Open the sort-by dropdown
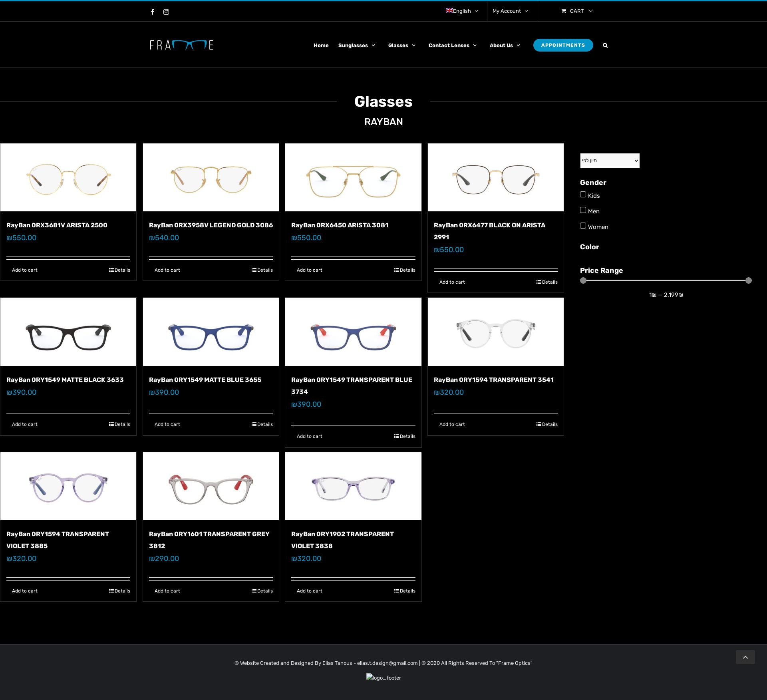The image size is (767, 700). [x=610, y=161]
